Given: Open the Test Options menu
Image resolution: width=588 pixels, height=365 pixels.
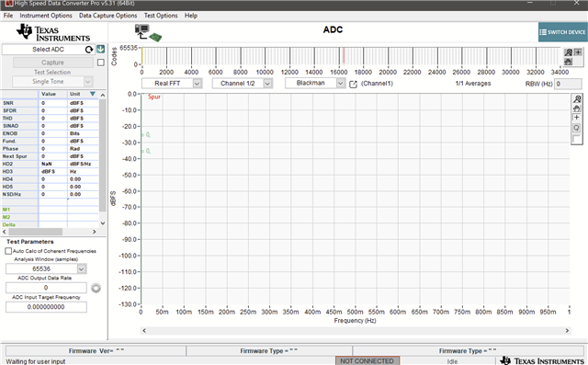Looking at the screenshot, I should coord(161,16).
